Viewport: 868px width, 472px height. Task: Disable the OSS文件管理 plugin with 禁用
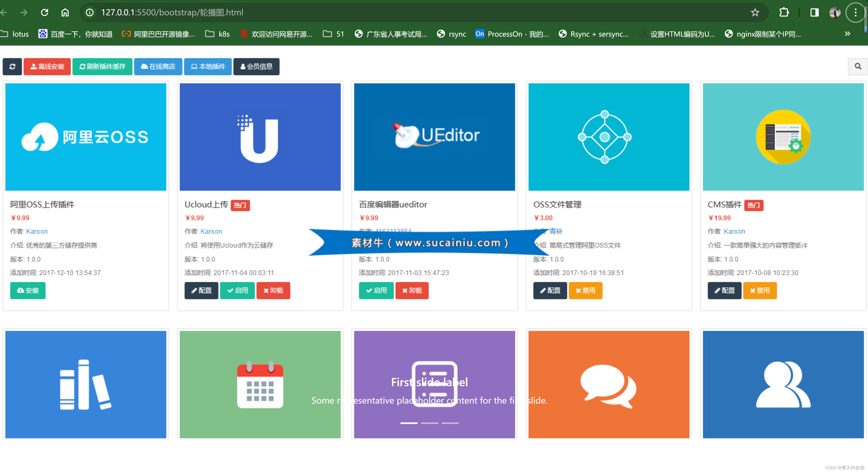coord(585,290)
